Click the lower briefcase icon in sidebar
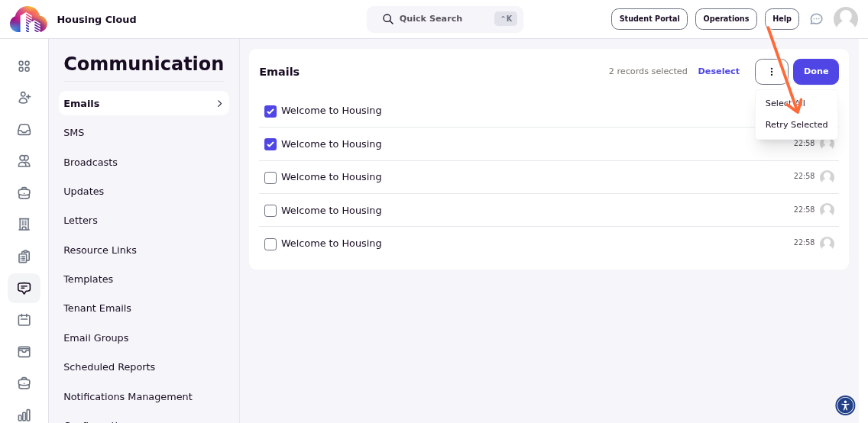868x423 pixels. click(x=24, y=383)
